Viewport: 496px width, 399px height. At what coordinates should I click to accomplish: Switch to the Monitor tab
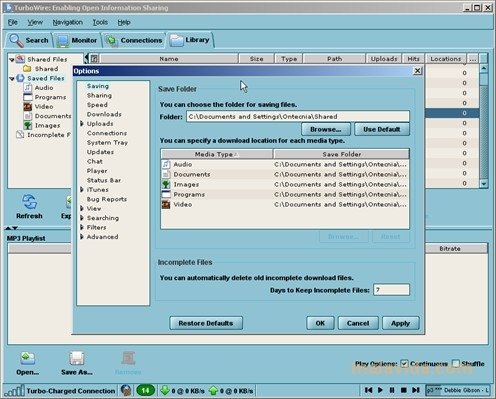pyautogui.click(x=77, y=40)
